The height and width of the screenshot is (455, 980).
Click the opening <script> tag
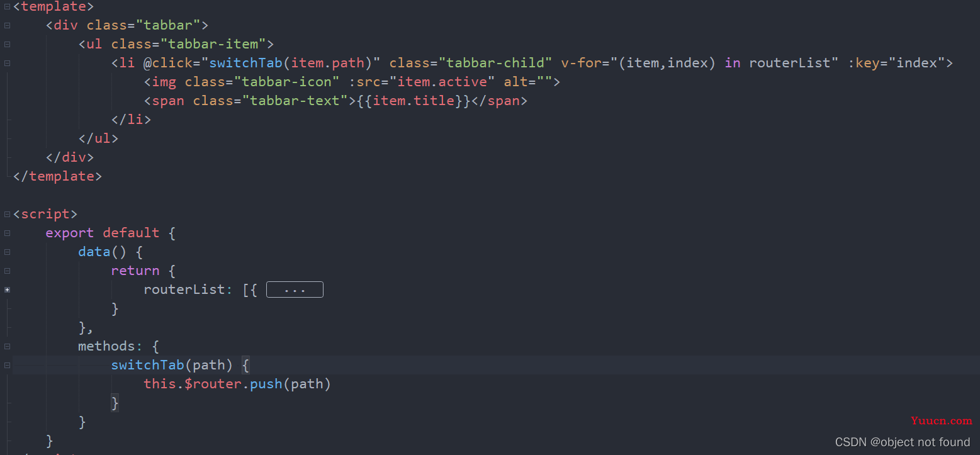45,214
